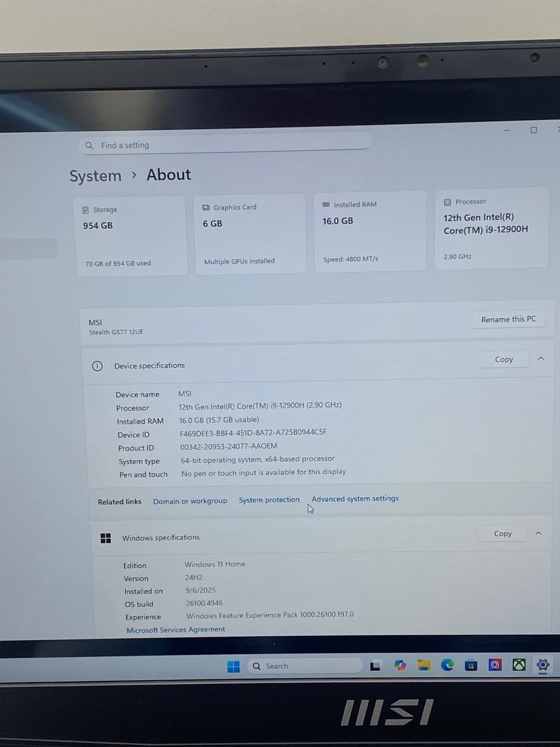560x747 pixels.
Task: Copy the Windows specifications
Action: pos(503,534)
